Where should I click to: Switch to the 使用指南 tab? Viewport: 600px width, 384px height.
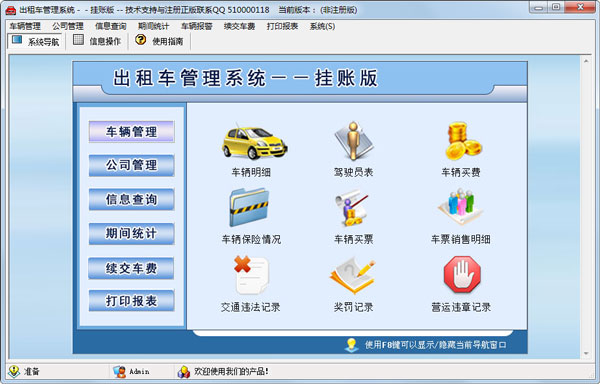pos(159,41)
